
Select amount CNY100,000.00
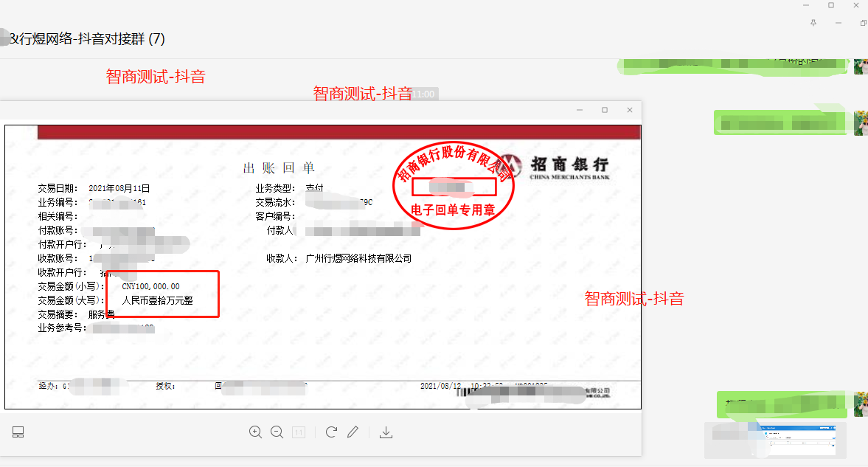point(150,286)
